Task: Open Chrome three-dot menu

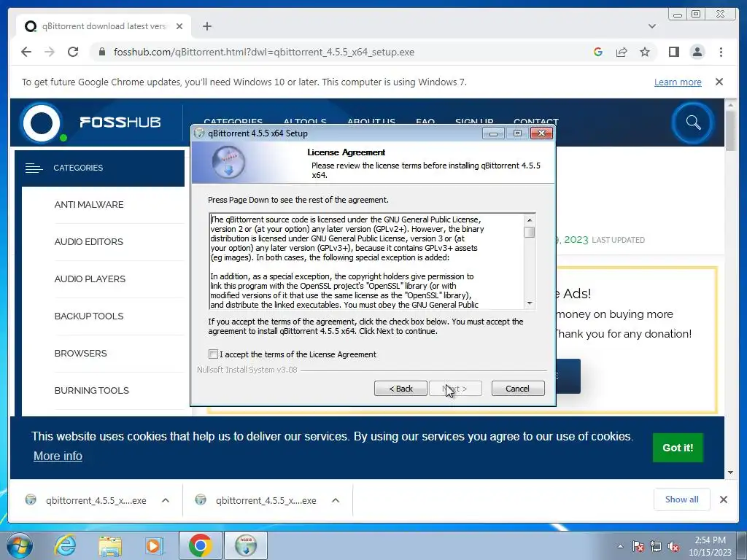Action: (x=721, y=52)
